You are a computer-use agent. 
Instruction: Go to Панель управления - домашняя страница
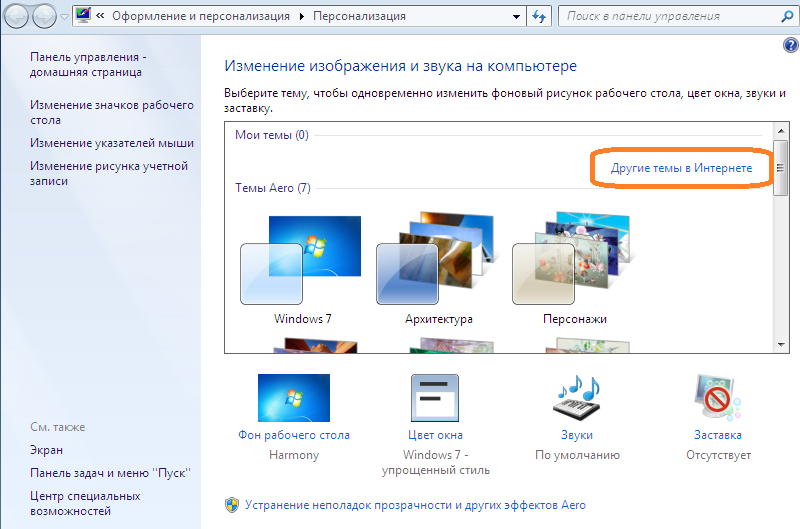[88, 64]
